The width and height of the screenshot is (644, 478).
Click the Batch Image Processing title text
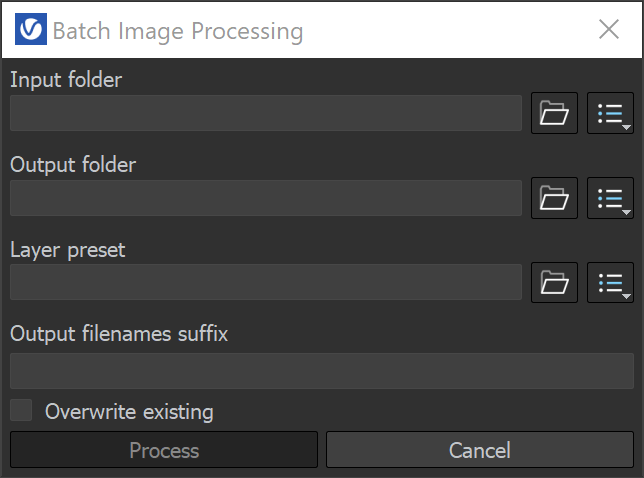click(x=178, y=32)
